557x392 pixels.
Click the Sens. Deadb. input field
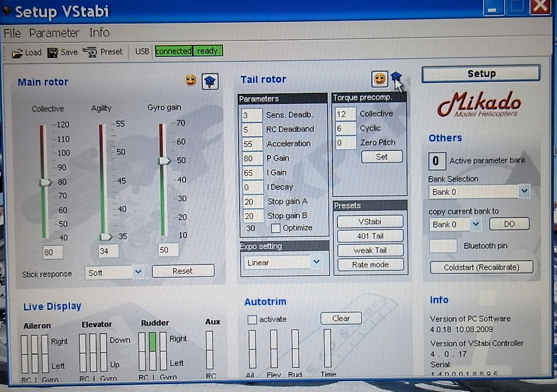pos(252,115)
